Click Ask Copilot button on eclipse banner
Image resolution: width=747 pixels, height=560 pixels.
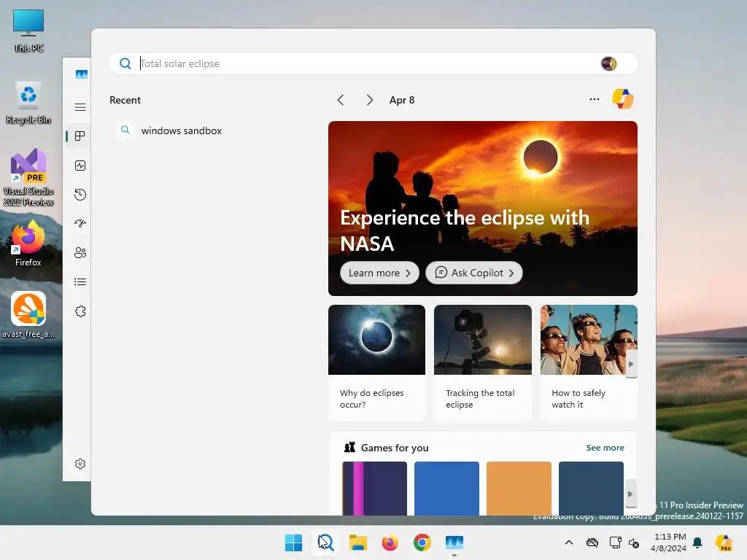point(474,273)
